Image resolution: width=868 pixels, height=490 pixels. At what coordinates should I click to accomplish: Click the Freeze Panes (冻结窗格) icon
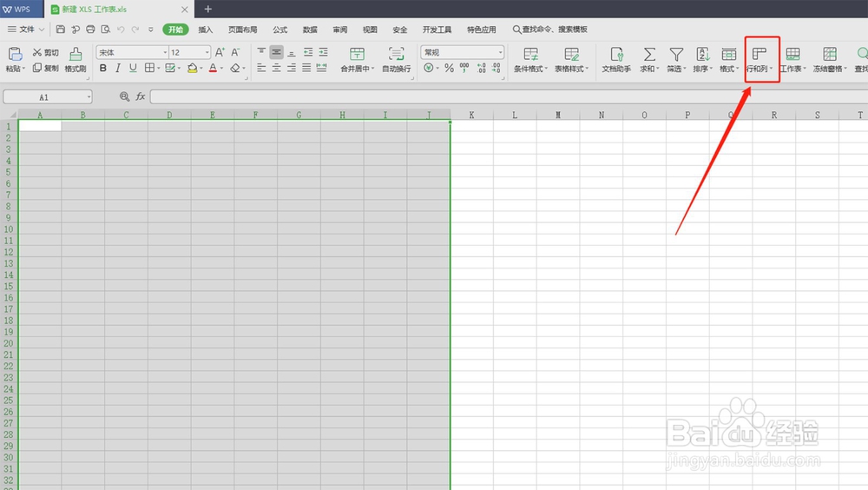pos(829,54)
